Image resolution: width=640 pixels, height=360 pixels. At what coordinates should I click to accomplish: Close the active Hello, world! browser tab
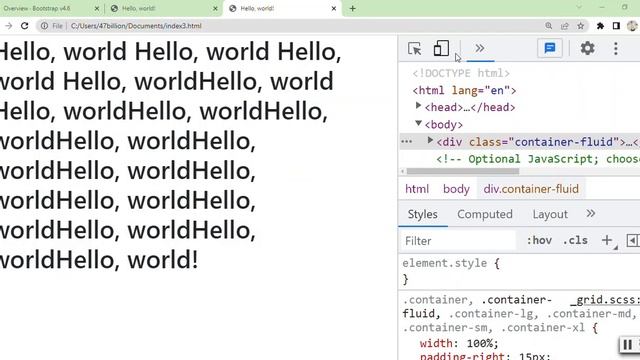(x=333, y=8)
